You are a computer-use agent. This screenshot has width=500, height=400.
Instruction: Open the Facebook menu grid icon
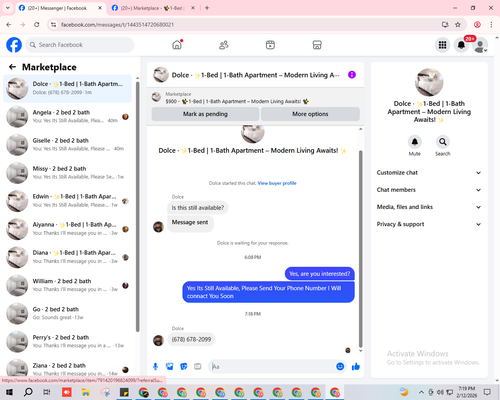click(443, 45)
